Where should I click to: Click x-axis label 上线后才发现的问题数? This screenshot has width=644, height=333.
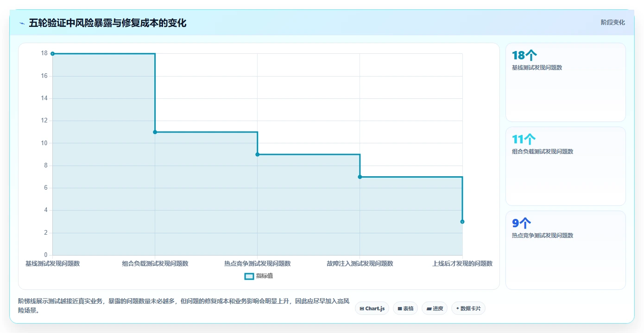[x=462, y=263]
